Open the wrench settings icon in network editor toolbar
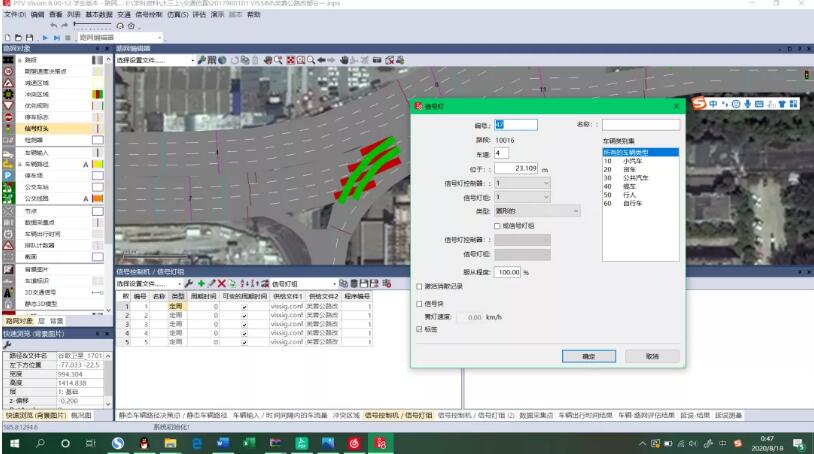Viewport: 814px width, 454px height. click(x=201, y=60)
